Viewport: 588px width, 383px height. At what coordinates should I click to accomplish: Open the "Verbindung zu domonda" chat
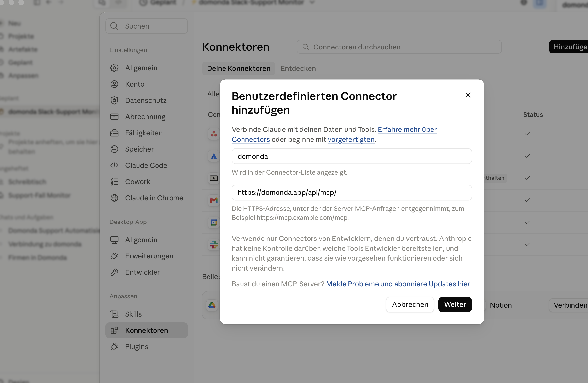tap(44, 244)
